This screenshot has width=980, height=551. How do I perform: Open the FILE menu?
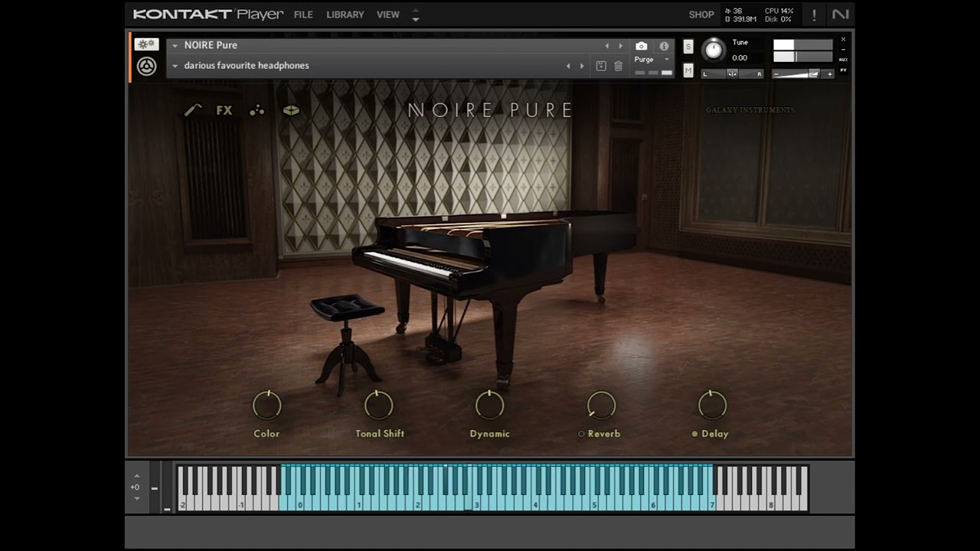(x=303, y=15)
